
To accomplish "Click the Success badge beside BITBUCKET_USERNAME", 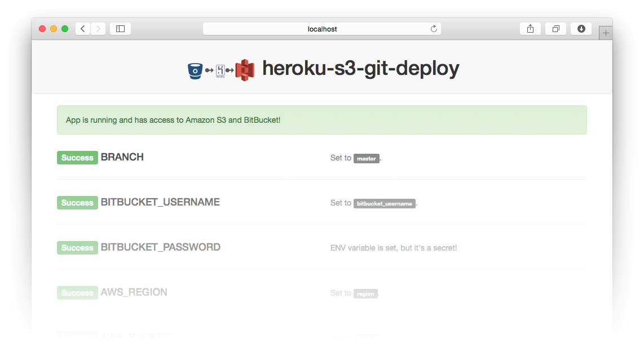I will (77, 203).
